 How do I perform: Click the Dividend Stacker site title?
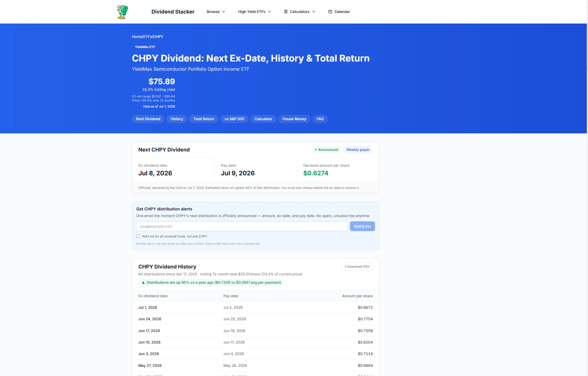[x=173, y=12]
